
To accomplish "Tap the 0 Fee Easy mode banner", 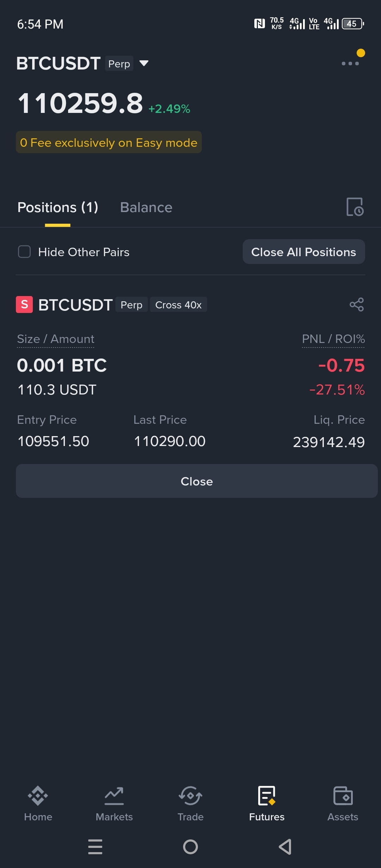I will [109, 143].
